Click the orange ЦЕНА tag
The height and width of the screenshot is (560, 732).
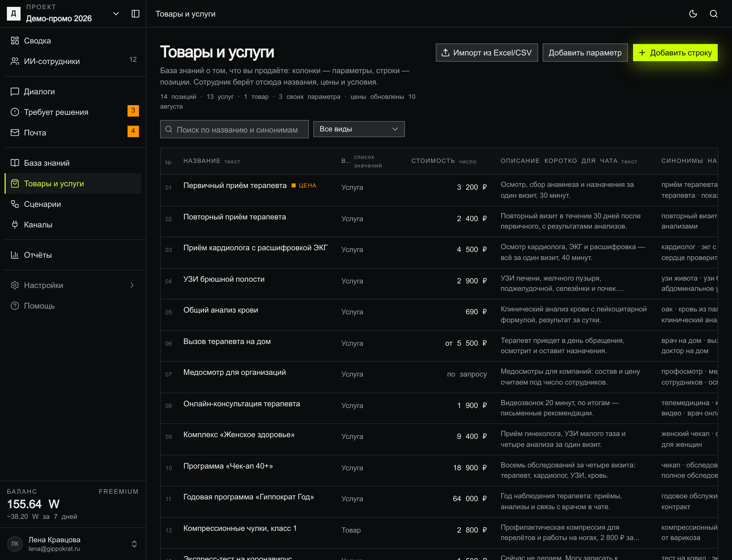304,185
